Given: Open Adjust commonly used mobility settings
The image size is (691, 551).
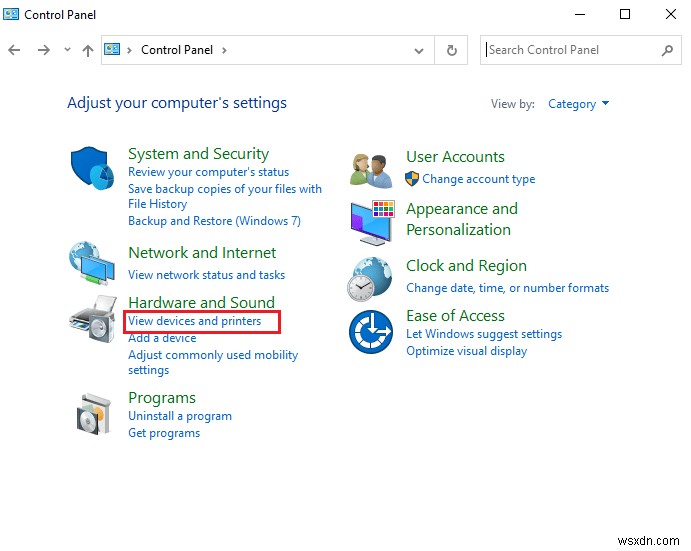Looking at the screenshot, I should point(213,362).
